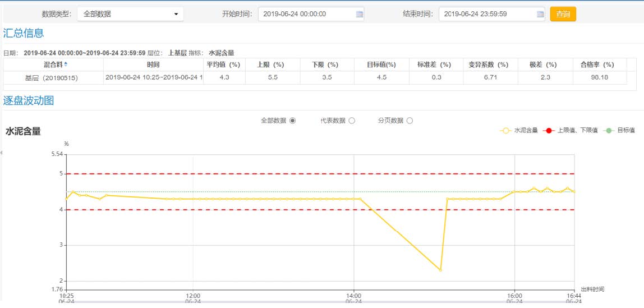The image size is (644, 308).
Task: Sort by the 混合料 column sort arrow
Action: 66,65
